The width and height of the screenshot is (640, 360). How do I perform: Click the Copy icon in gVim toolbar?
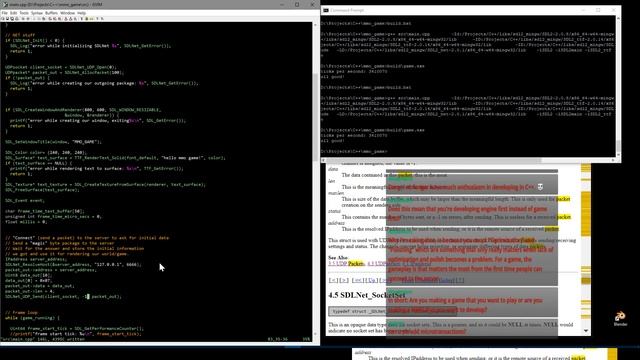39,19
